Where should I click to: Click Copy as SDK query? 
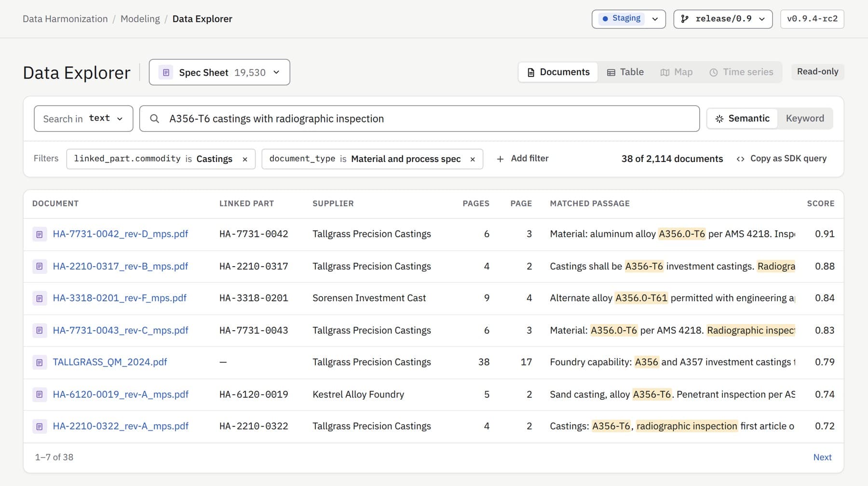coord(782,159)
